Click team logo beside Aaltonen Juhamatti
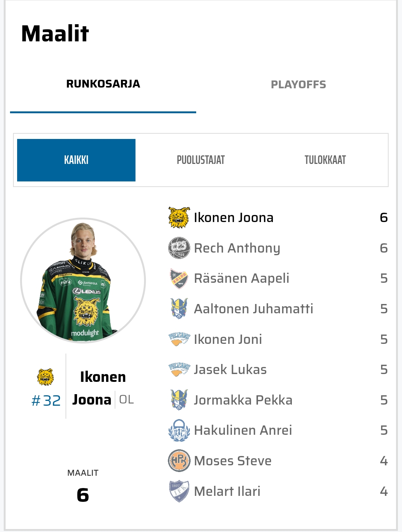This screenshot has width=402, height=532. coord(179,308)
